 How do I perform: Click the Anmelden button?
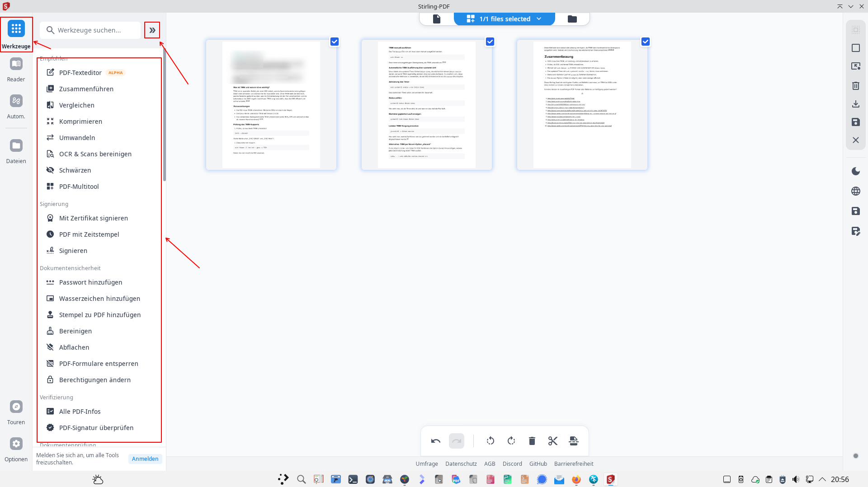coord(145,459)
